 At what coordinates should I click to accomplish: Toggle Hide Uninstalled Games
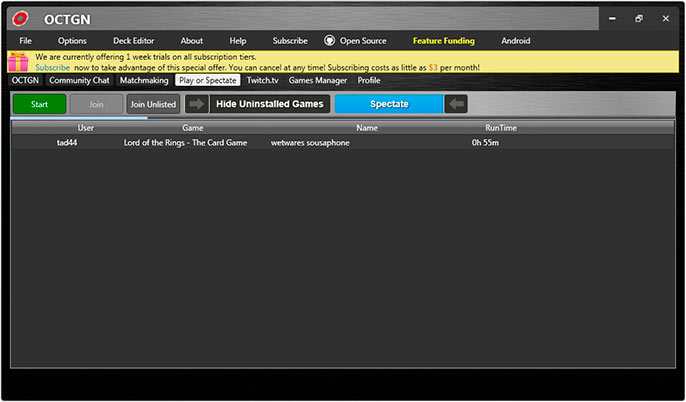coord(270,104)
